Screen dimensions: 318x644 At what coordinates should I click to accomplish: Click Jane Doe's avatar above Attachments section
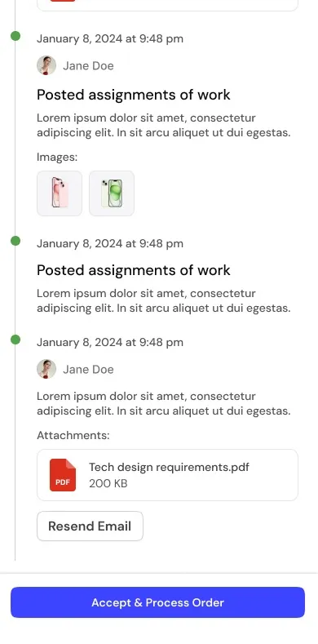(x=46, y=369)
